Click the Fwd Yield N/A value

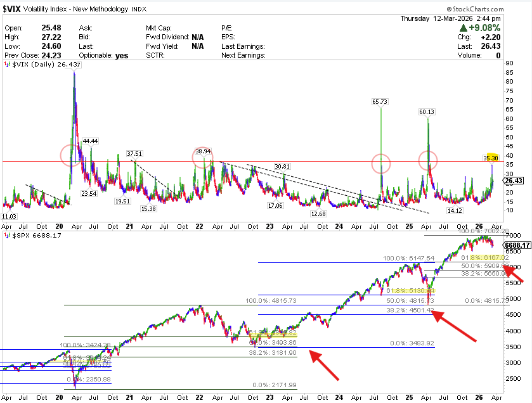(197, 46)
